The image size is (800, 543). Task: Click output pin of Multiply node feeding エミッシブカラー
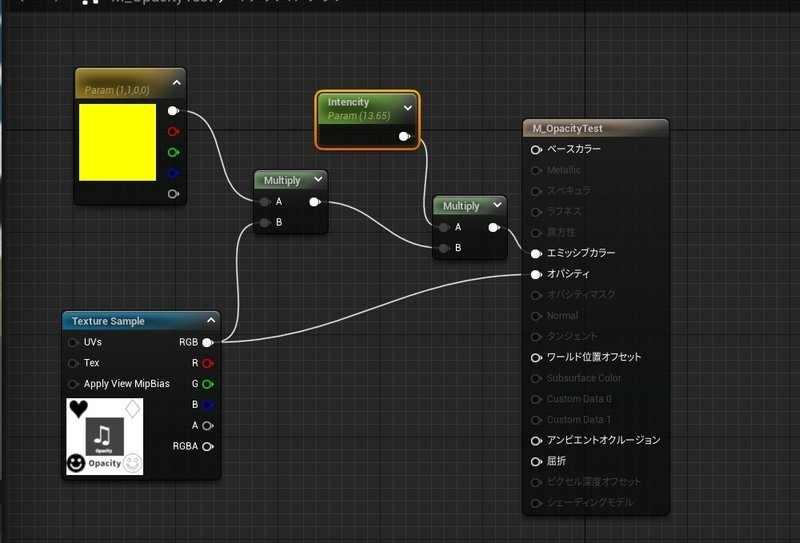pyautogui.click(x=493, y=228)
